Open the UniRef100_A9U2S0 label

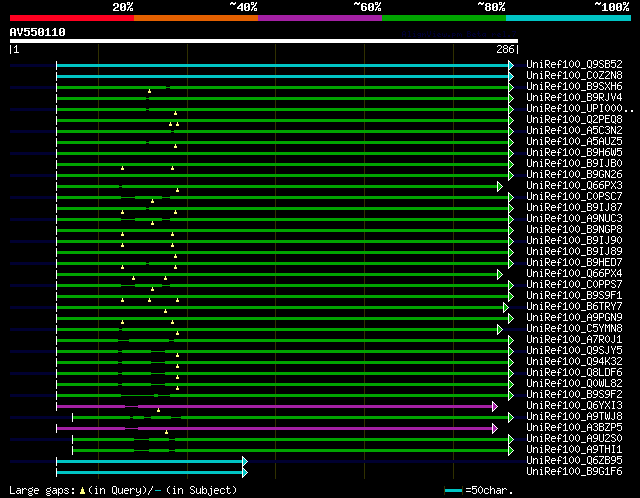[574, 439]
